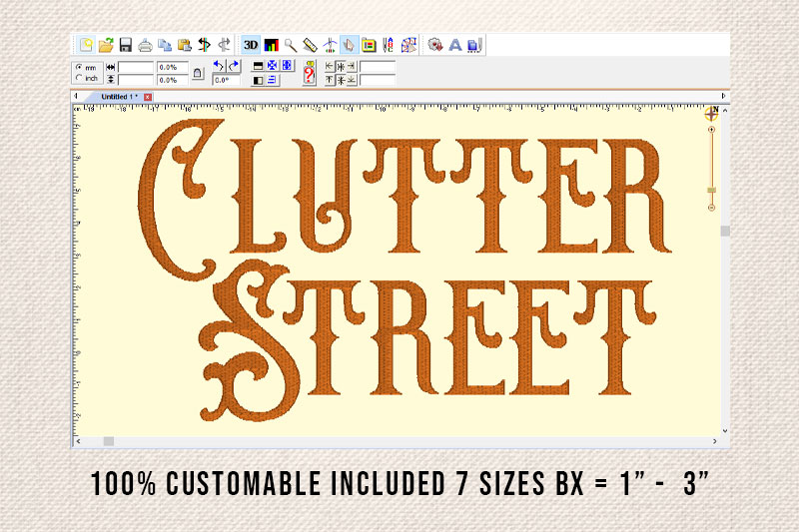Zoom in with the slider plus button
This screenshot has width=799, height=532.
(x=712, y=130)
